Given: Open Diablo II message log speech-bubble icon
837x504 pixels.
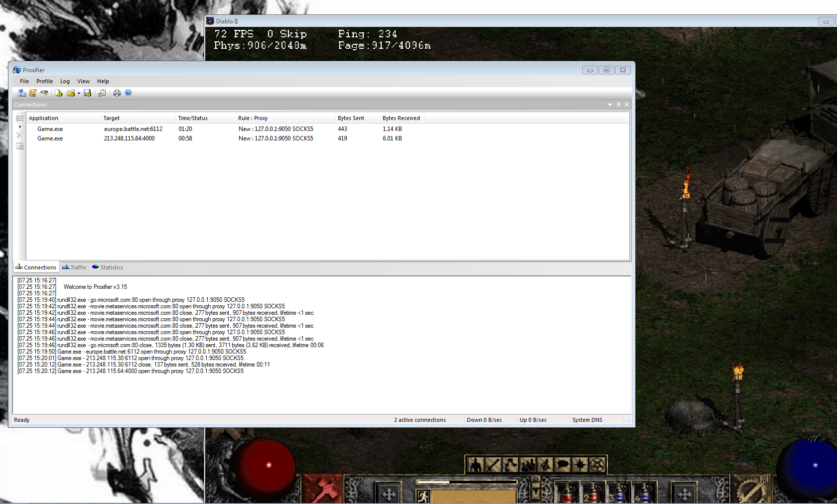Looking at the screenshot, I should (x=562, y=465).
